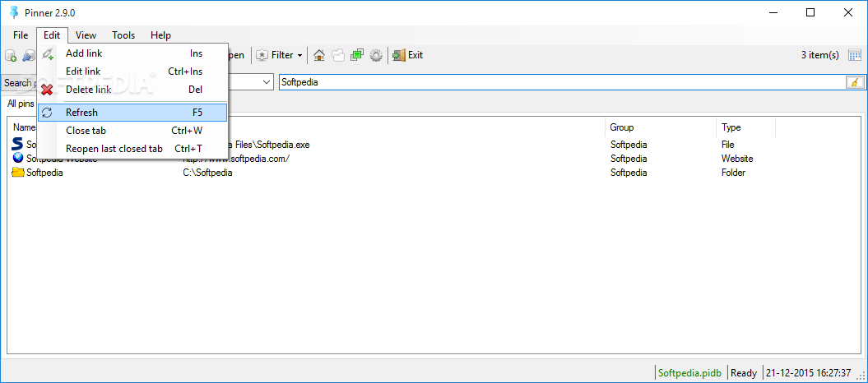
Task: Open the Help menu
Action: tap(160, 35)
